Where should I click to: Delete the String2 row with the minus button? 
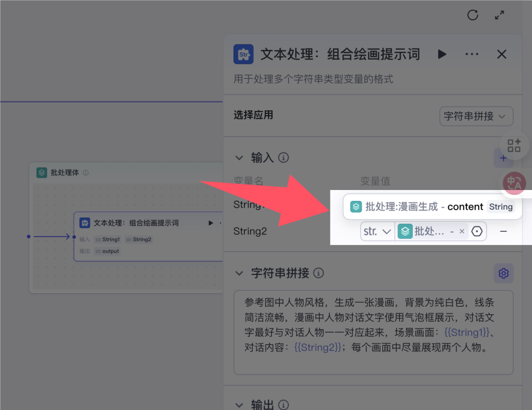coord(503,231)
